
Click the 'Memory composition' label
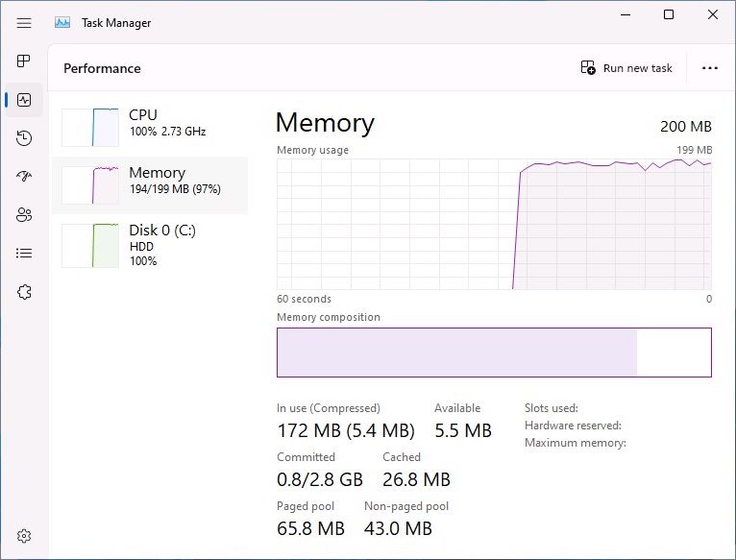(328, 317)
